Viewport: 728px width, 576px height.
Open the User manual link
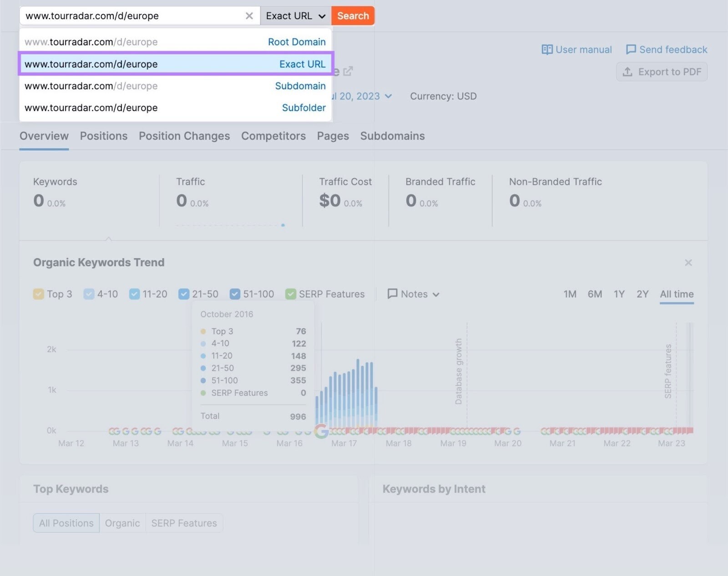coord(576,50)
